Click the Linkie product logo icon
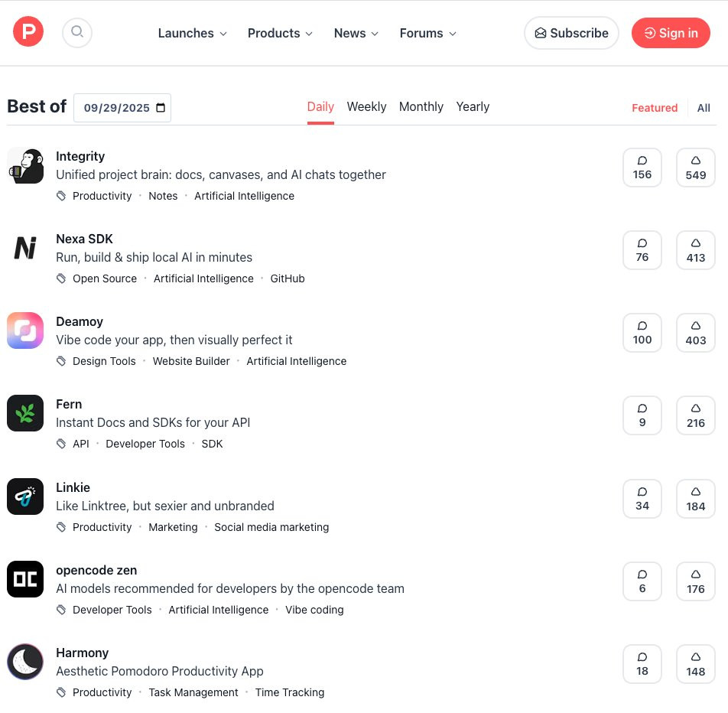Screen dimensions: 728x713 coord(25,496)
